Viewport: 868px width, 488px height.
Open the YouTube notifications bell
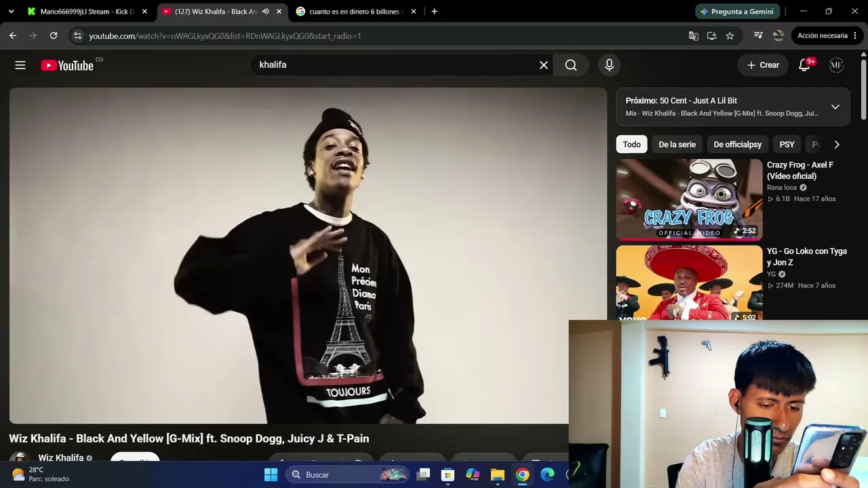[805, 65]
